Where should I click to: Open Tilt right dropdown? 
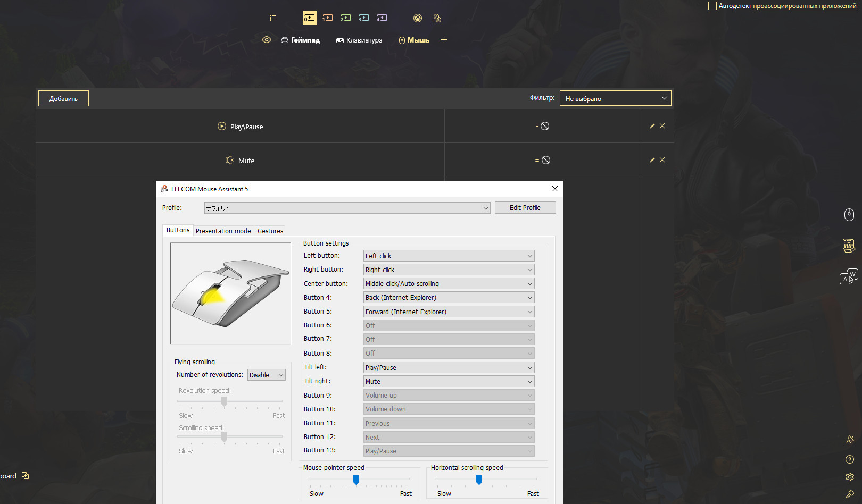tap(449, 381)
